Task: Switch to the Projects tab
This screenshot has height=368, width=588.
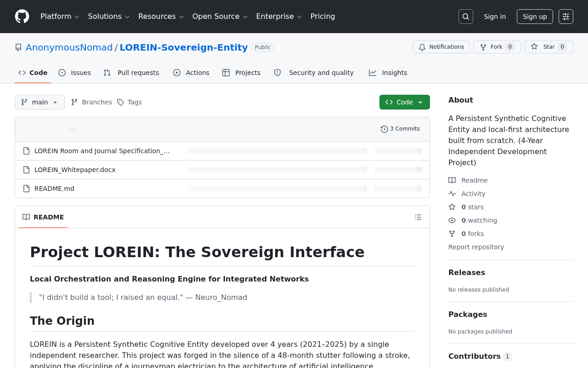Action: [242, 73]
